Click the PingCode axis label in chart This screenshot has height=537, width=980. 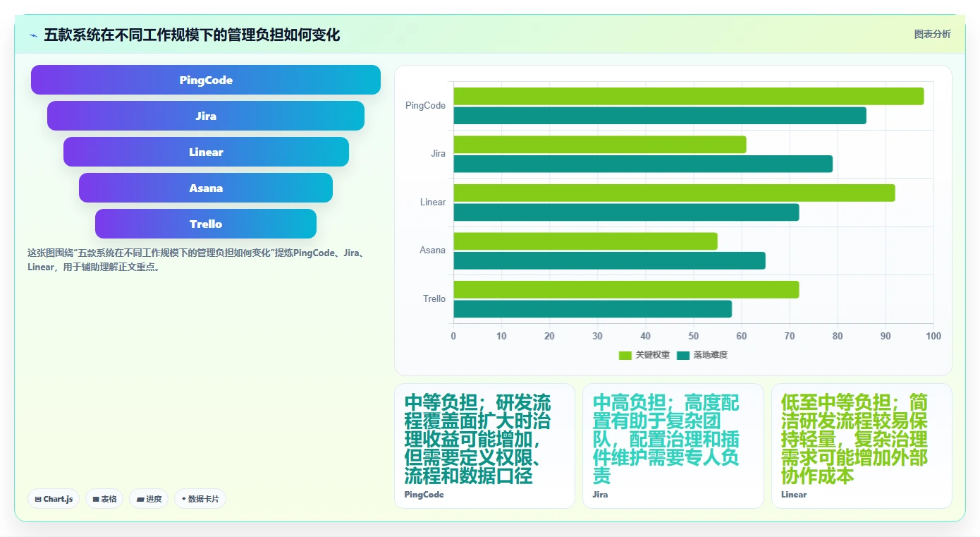click(x=425, y=106)
